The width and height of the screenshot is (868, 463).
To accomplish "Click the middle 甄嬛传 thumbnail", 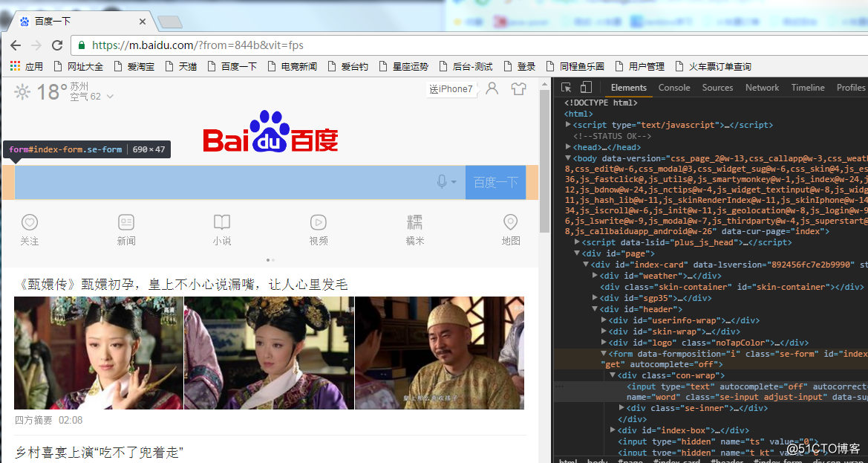I will point(269,353).
